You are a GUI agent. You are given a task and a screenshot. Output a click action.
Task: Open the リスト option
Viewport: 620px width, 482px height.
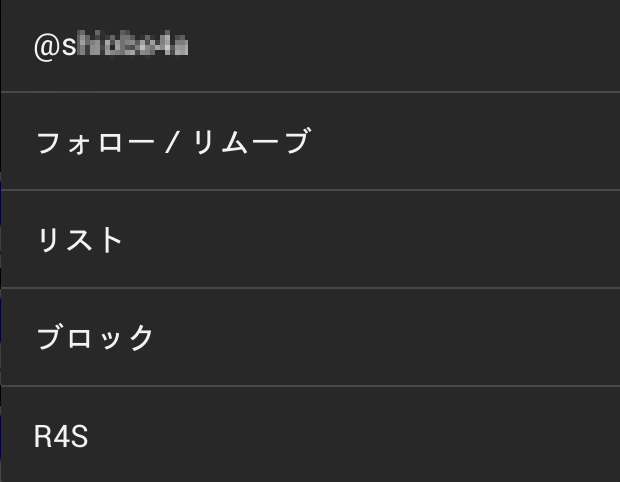click(80, 240)
